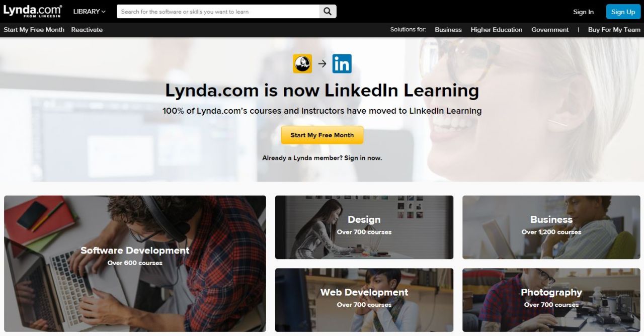Click the search input field

click(x=218, y=12)
